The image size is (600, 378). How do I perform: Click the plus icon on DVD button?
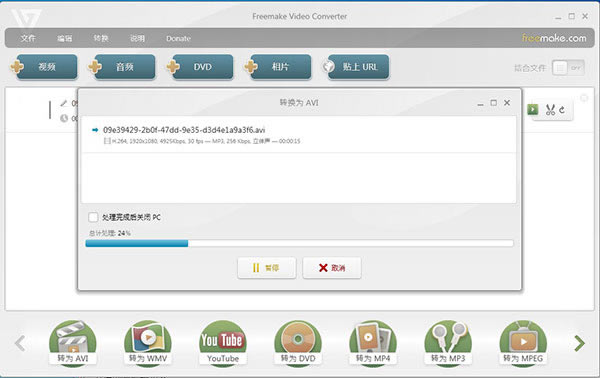(x=173, y=67)
